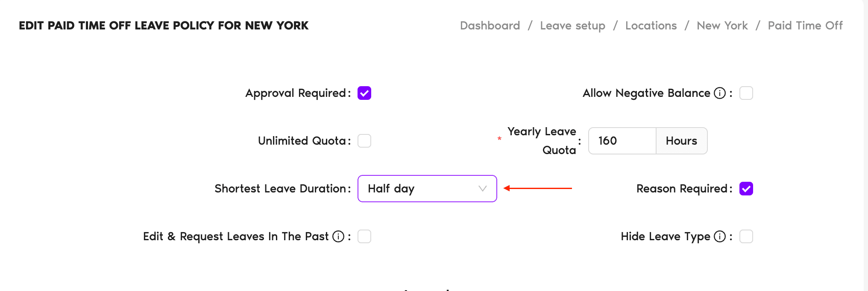Select Leave setup from the breadcrumb
This screenshot has height=291, width=868.
coord(572,26)
